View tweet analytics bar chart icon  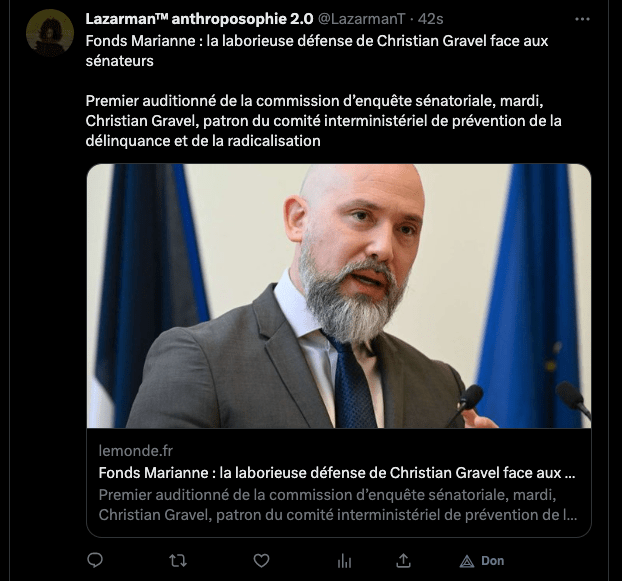pyautogui.click(x=344, y=561)
